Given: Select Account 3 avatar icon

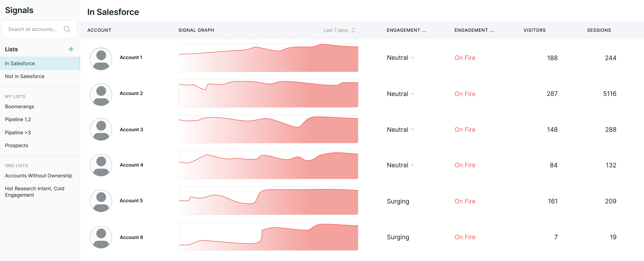Looking at the screenshot, I should click(101, 130).
